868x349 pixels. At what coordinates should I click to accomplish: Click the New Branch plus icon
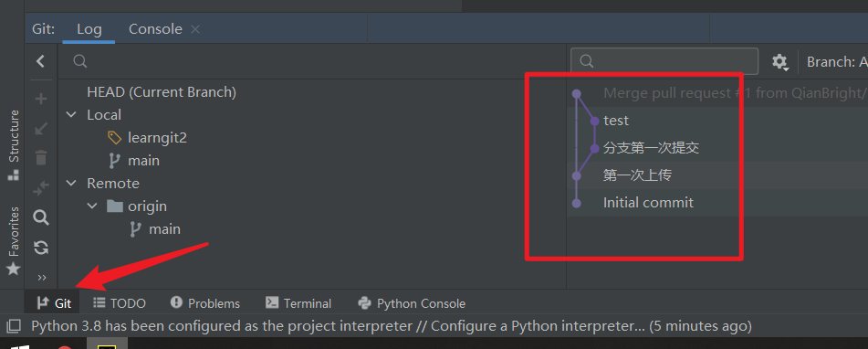[x=41, y=100]
